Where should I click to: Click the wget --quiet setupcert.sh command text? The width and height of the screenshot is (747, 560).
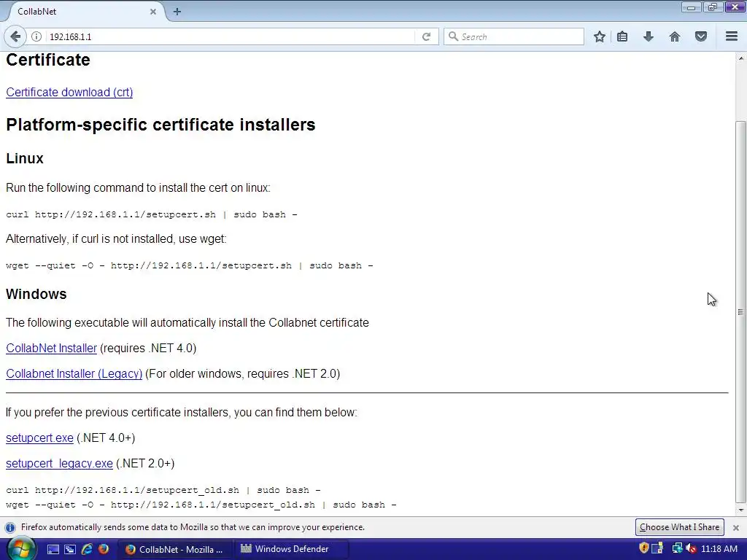(190, 265)
